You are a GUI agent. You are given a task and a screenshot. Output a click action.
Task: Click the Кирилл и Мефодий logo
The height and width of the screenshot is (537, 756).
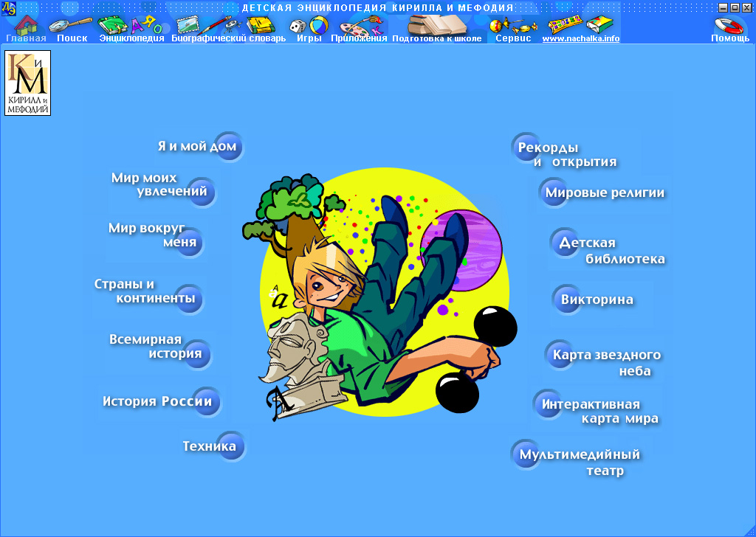pos(27,83)
